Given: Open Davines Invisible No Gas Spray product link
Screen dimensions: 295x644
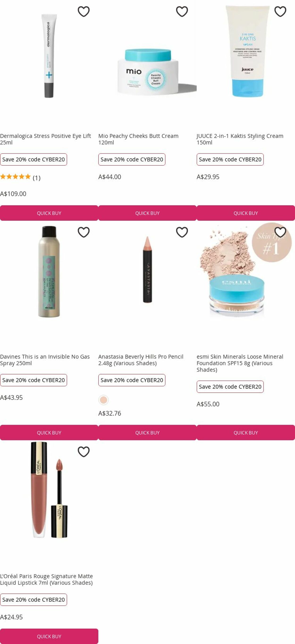Looking at the screenshot, I should point(45,360).
